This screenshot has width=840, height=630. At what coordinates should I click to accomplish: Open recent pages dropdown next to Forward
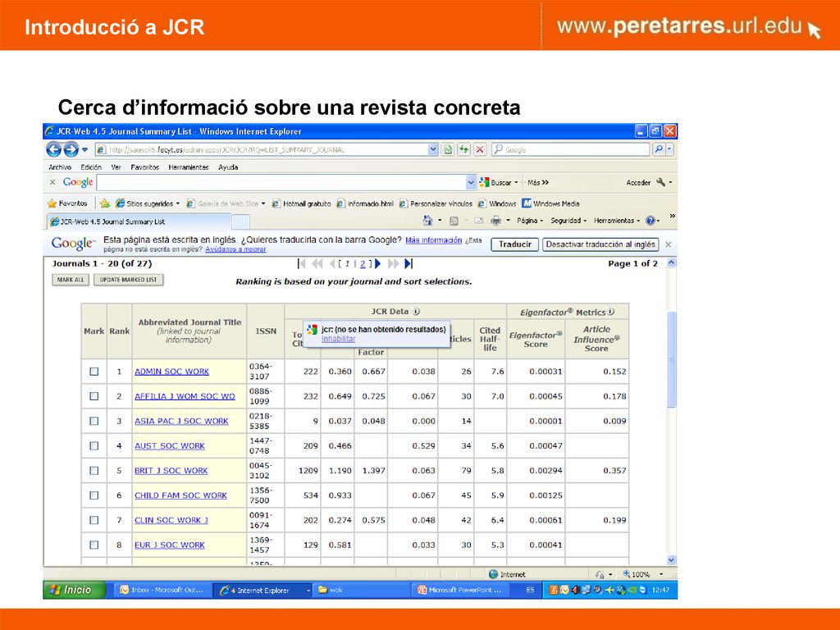click(84, 149)
